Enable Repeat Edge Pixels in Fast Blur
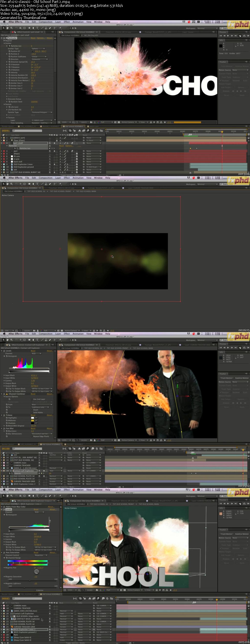Image resolution: width=250 pixels, height=644 pixels. point(32,436)
